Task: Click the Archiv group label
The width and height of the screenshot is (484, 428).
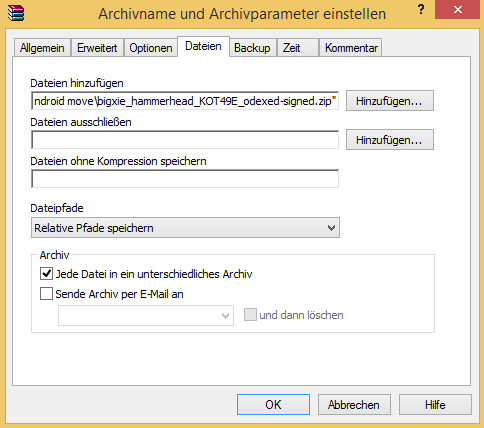Action: click(x=54, y=255)
